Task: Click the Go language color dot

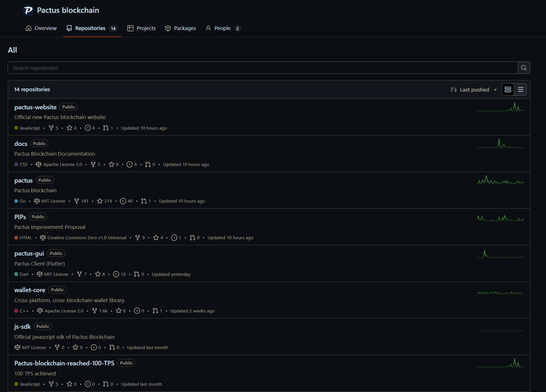Action: (16, 201)
